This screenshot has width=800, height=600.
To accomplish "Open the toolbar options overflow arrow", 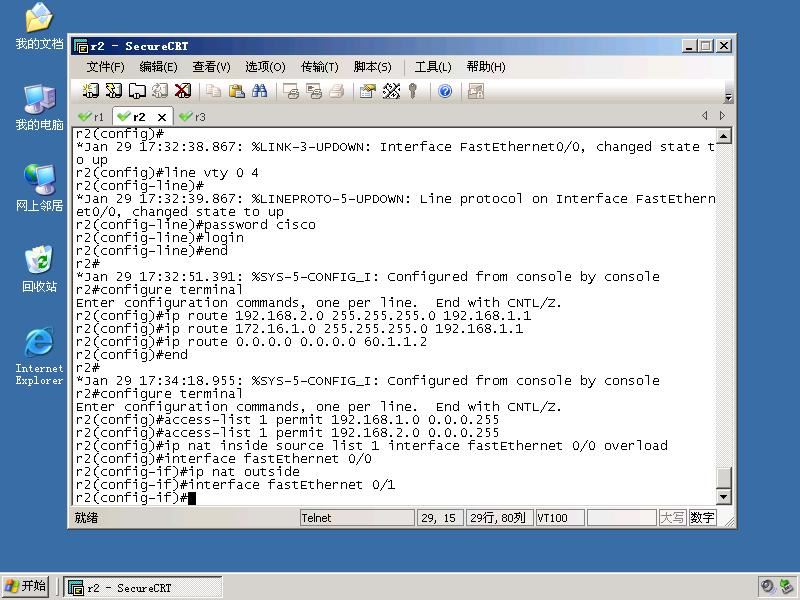I will tap(729, 96).
